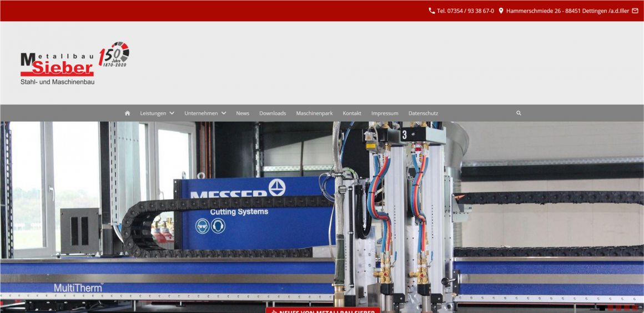Open the Impressum page

coord(385,113)
